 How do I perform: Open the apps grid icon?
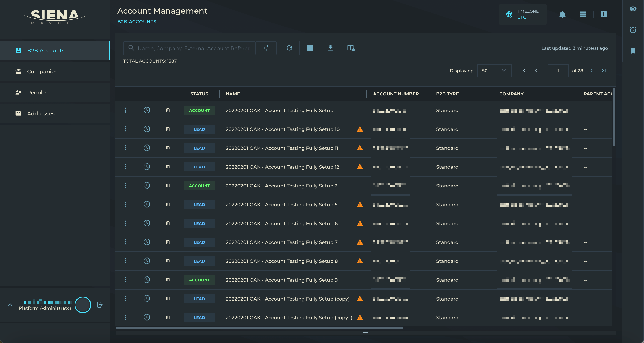583,14
